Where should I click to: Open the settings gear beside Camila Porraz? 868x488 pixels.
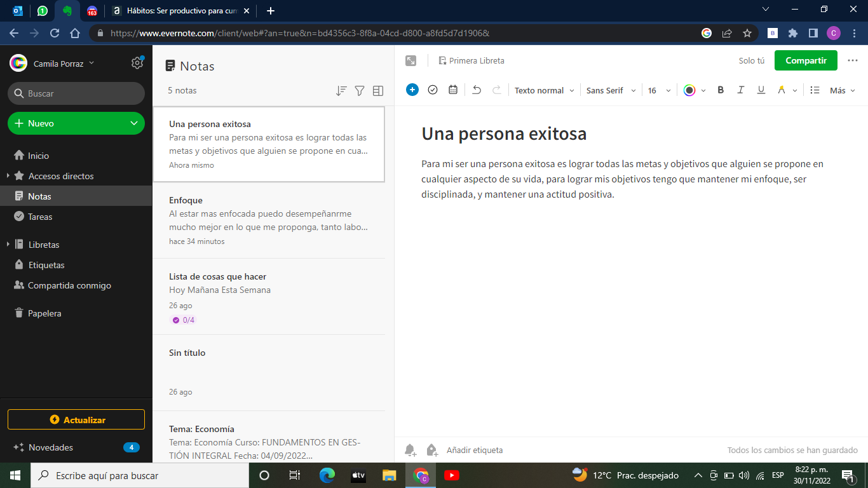tap(137, 63)
